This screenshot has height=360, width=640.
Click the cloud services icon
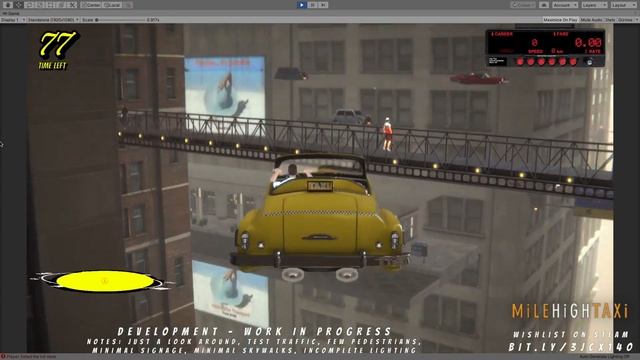pyautogui.click(x=544, y=5)
